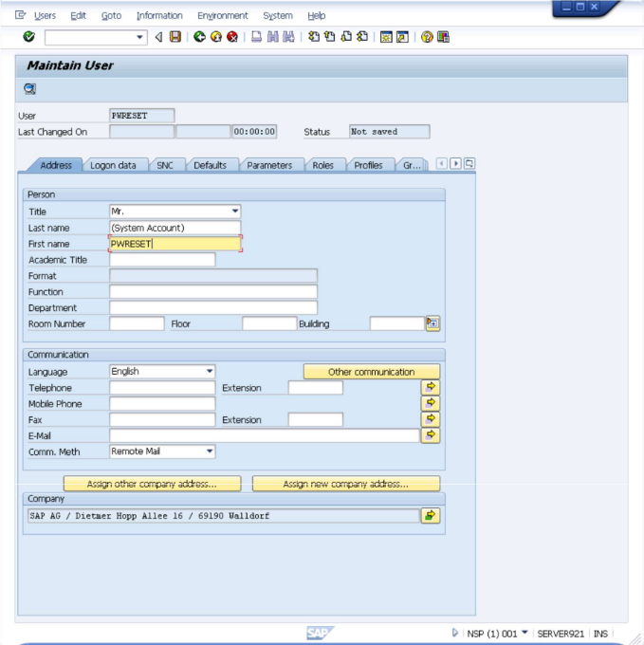
Task: Click the arrow icon next to E-Mail field
Action: click(432, 435)
